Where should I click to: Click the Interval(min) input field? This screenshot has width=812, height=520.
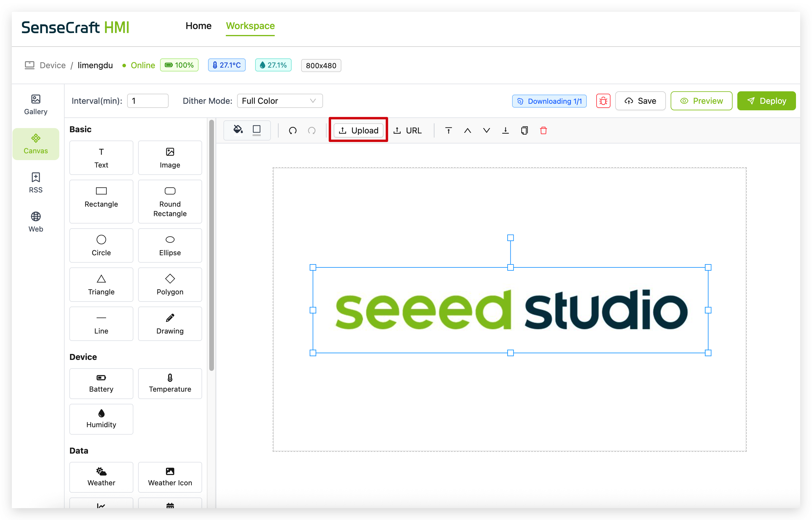point(148,101)
